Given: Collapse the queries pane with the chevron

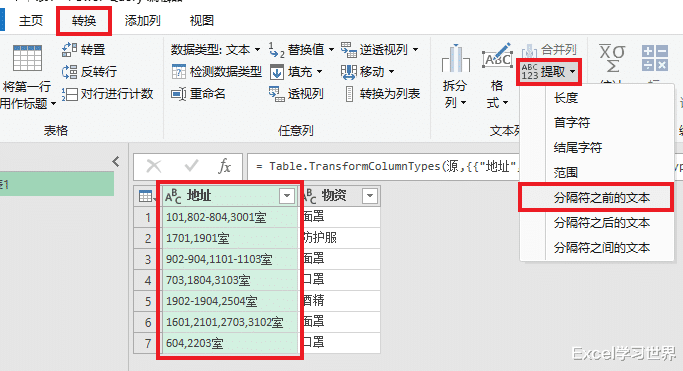Looking at the screenshot, I should (115, 162).
